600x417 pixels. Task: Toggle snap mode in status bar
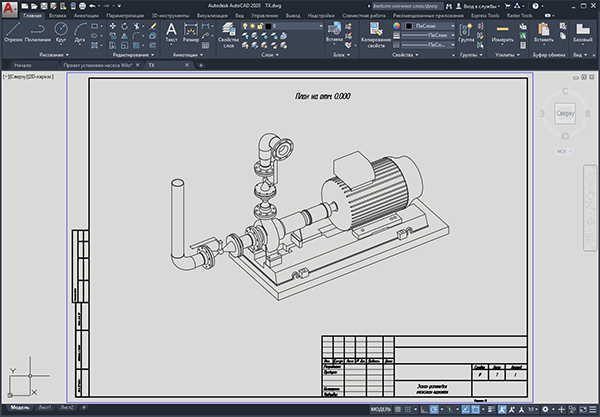click(408, 409)
